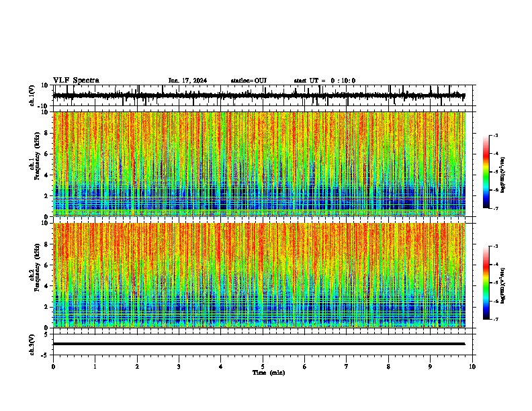Click the "6" kHz tick of ch.2 spectrogram

47,265
